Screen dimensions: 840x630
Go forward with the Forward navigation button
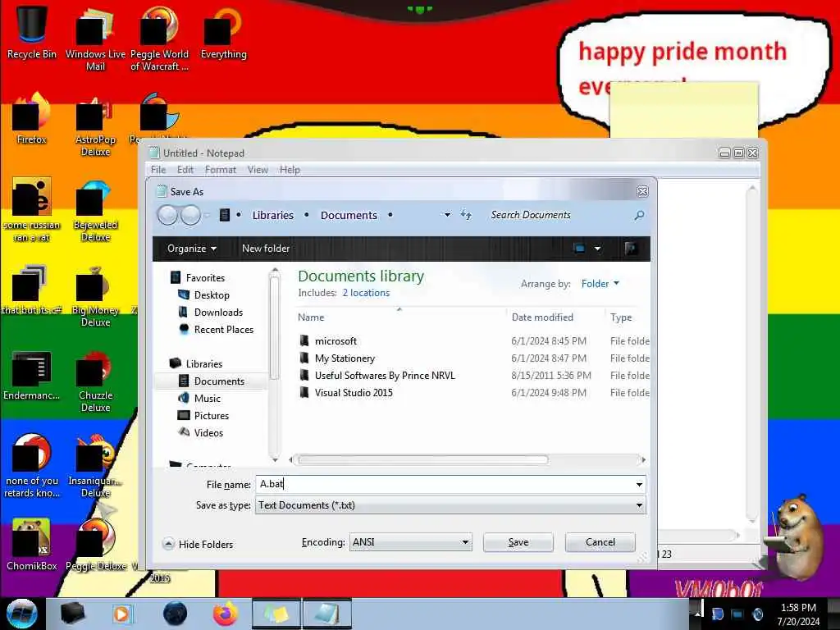pos(190,216)
